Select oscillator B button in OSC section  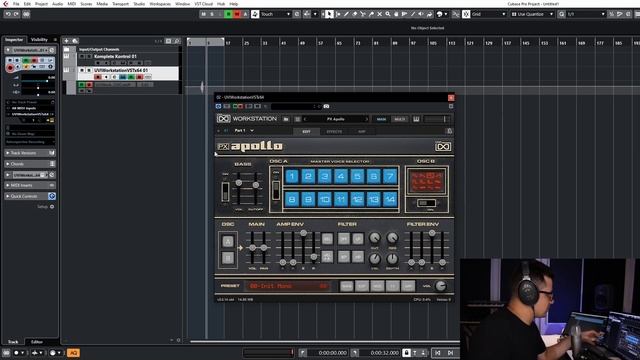228,258
